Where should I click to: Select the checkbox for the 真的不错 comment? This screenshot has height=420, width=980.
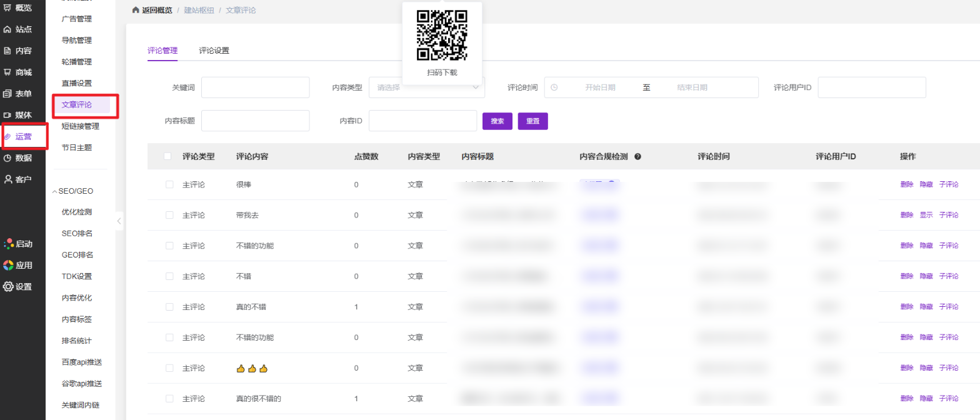pos(169,307)
